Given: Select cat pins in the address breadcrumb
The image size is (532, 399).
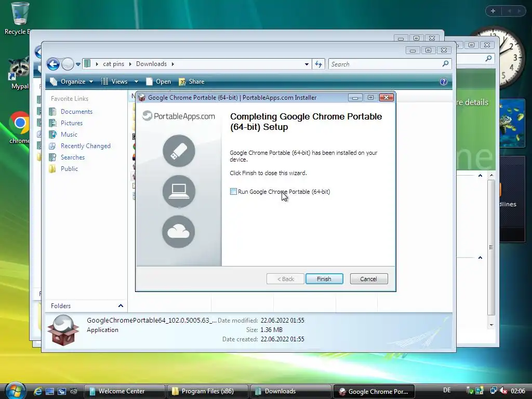Looking at the screenshot, I should coord(113,64).
